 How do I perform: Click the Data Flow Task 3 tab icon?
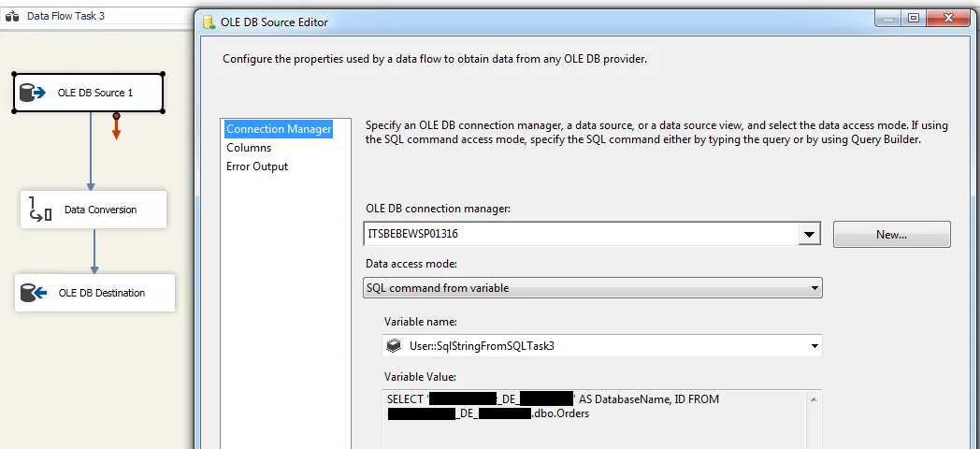point(13,17)
